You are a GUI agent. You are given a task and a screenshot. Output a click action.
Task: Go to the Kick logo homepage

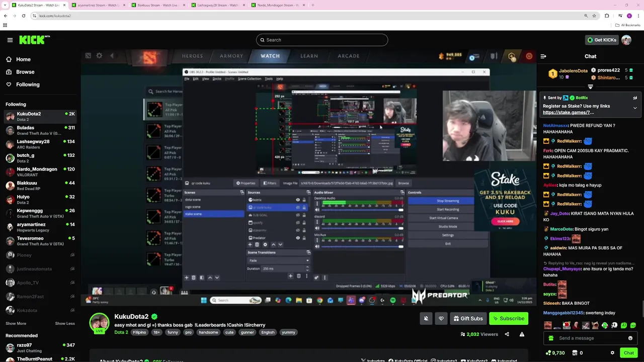pos(34,40)
